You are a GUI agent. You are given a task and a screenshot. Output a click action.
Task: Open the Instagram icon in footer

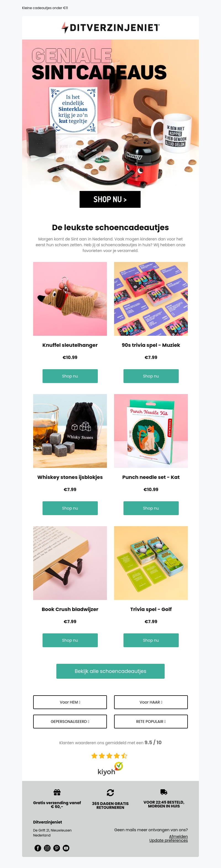pos(47,848)
